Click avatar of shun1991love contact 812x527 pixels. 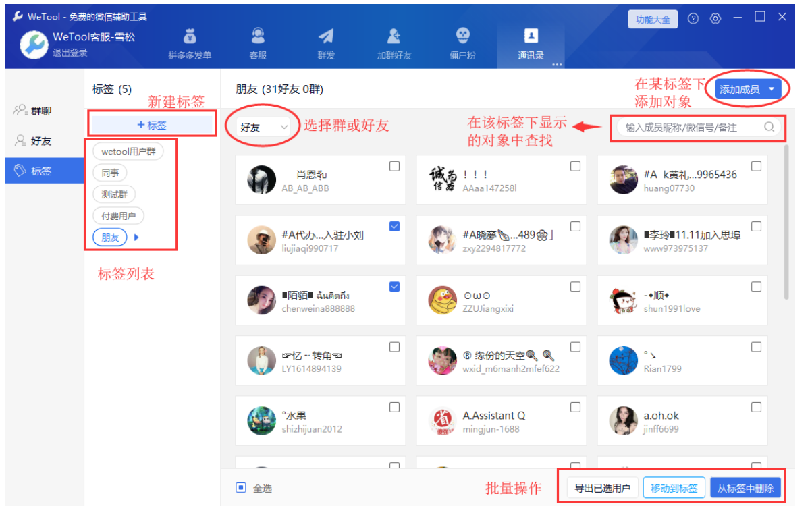(624, 300)
